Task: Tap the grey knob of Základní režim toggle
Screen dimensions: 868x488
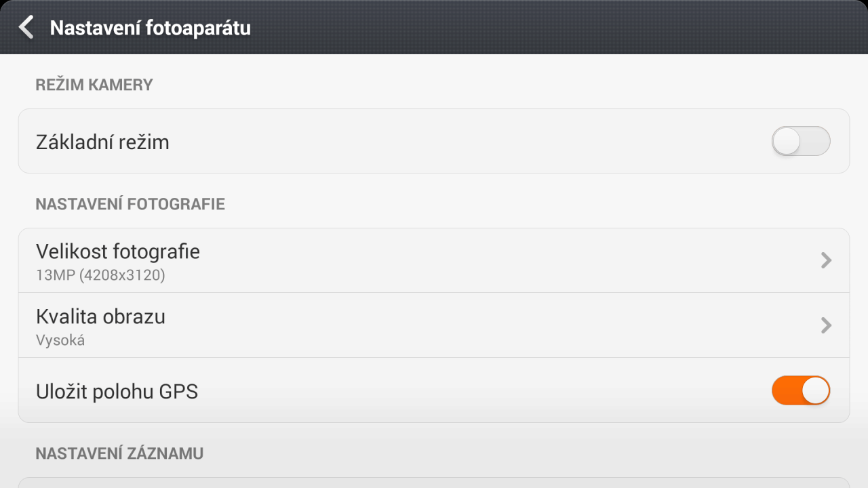Action: [787, 141]
